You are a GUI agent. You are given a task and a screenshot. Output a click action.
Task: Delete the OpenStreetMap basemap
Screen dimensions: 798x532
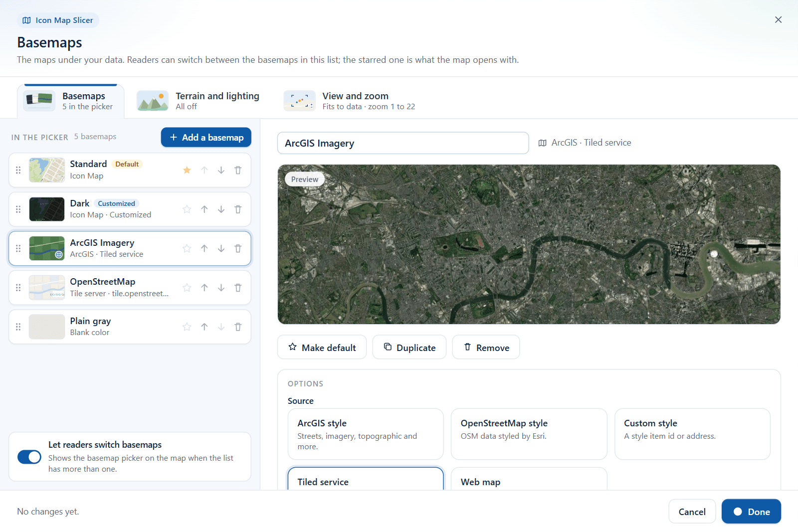coord(238,288)
